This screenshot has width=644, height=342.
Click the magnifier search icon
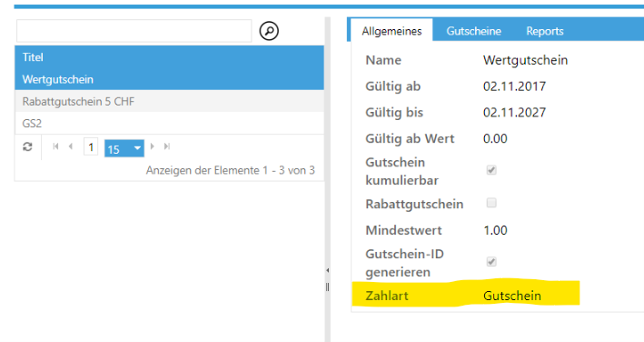point(269,31)
